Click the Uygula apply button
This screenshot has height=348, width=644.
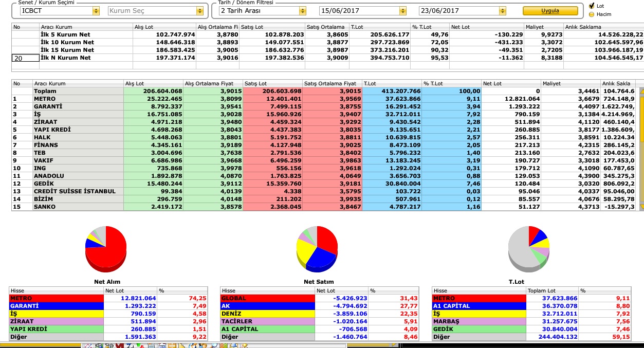(549, 11)
